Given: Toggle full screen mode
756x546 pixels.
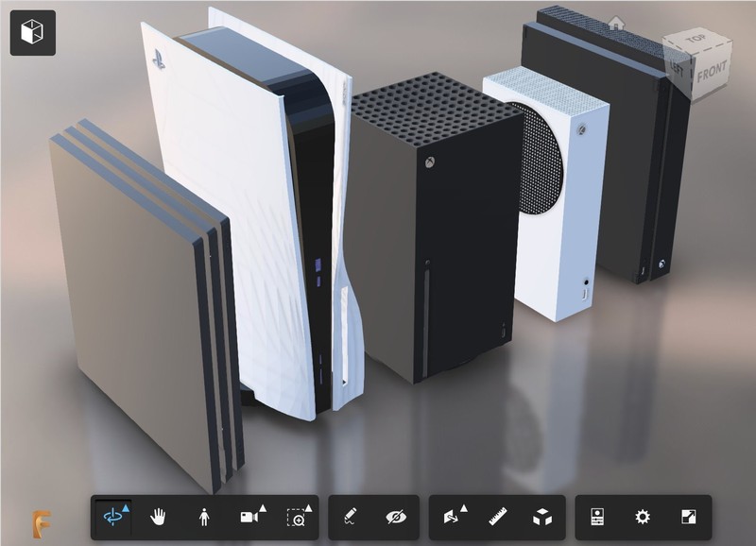Looking at the screenshot, I should [687, 517].
